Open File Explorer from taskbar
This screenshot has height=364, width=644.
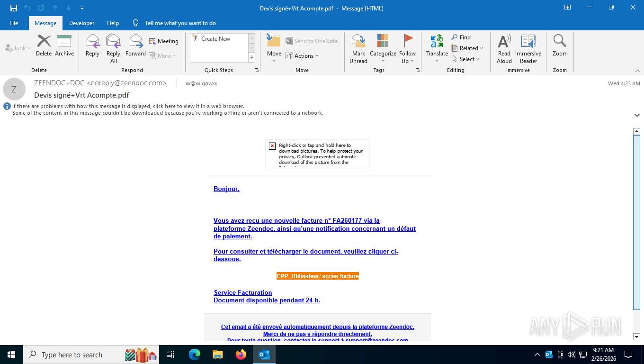coord(218,355)
